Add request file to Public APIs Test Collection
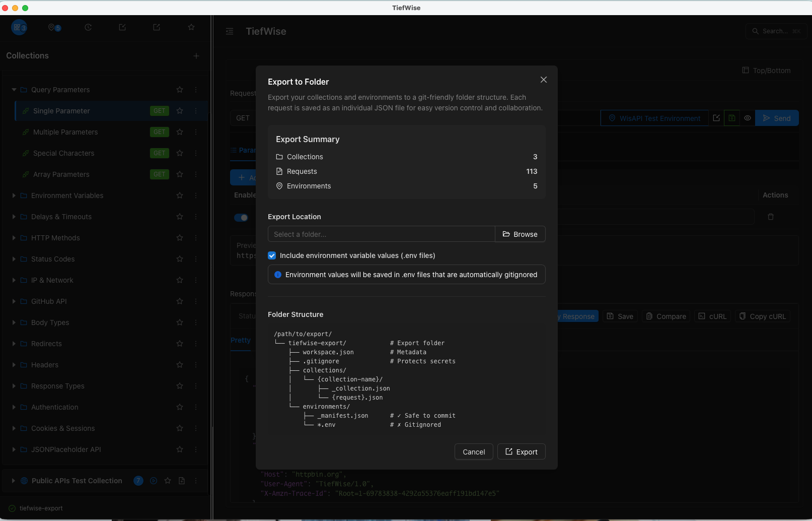Viewport: 812px width, 521px height. click(182, 481)
